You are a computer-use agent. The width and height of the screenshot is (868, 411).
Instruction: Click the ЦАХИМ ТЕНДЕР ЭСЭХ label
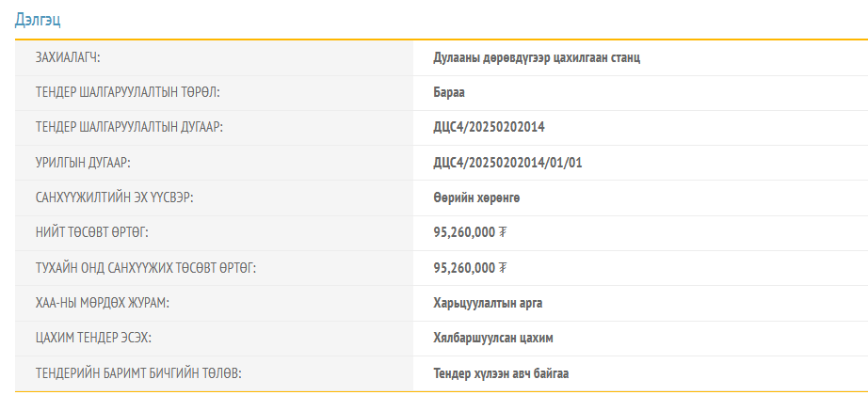pos(93,338)
